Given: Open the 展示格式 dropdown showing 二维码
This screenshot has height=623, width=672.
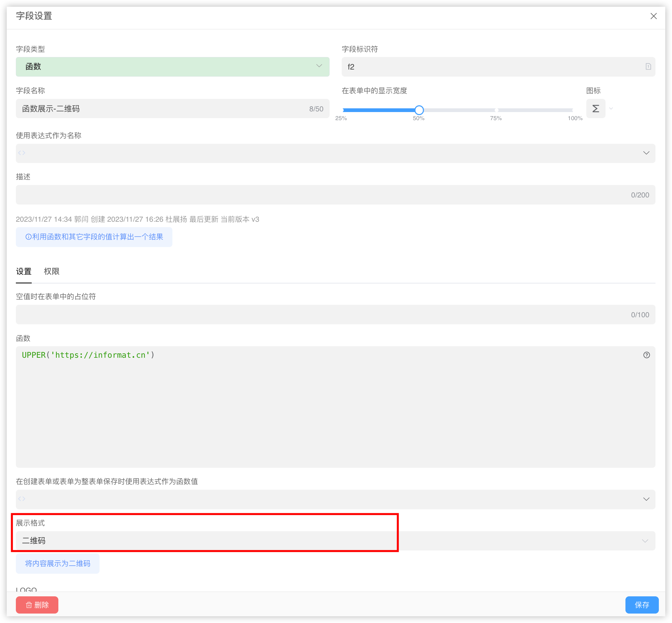Looking at the screenshot, I should pos(335,541).
